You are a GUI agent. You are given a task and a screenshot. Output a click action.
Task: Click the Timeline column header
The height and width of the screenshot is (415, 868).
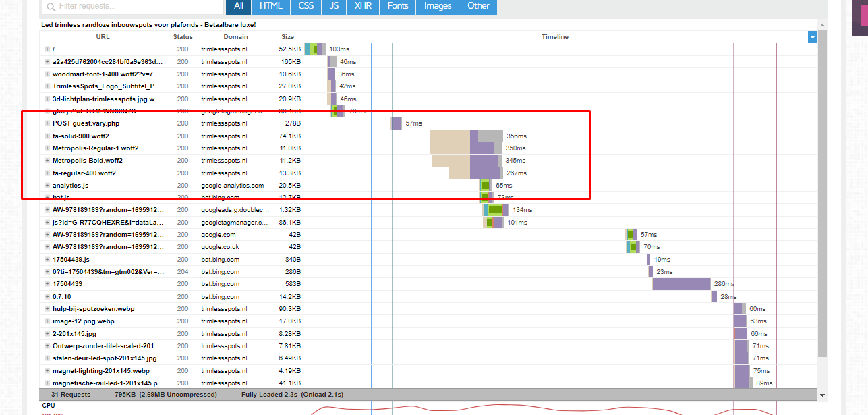click(555, 37)
